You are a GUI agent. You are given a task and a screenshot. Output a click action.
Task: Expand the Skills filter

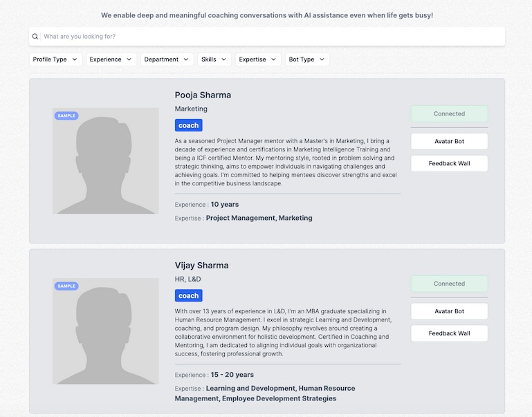point(214,59)
